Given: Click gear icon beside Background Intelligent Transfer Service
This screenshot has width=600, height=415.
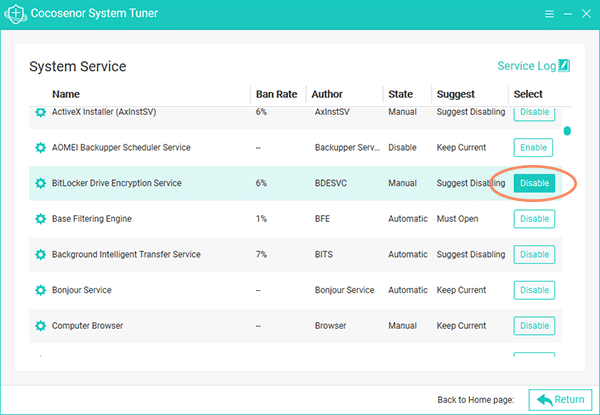Looking at the screenshot, I should click(40, 254).
